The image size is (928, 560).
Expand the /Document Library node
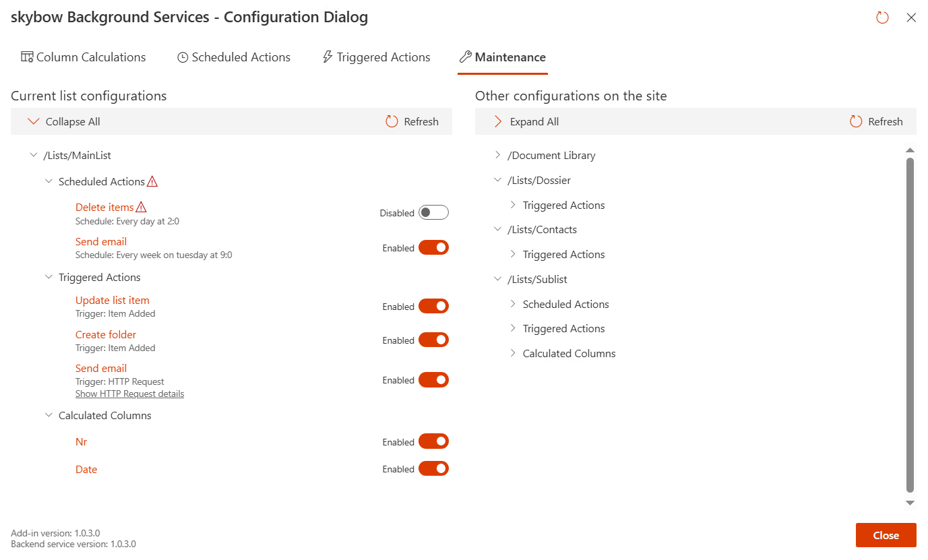(498, 156)
